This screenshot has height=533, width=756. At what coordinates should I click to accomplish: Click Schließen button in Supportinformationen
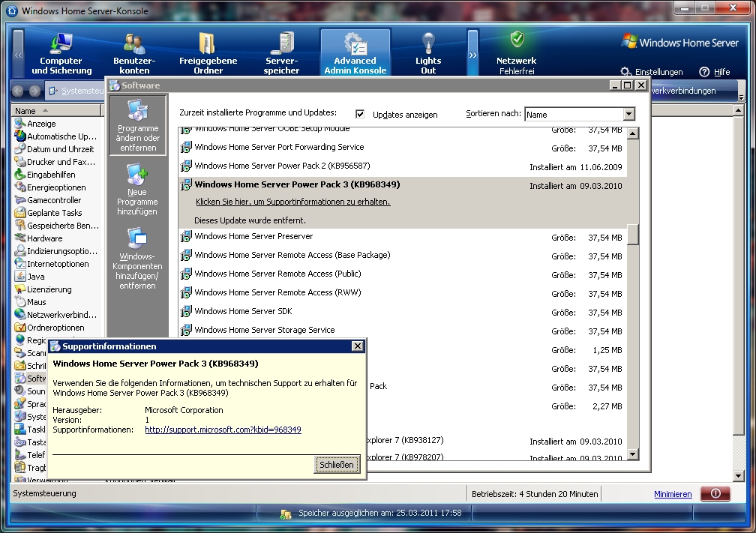pyautogui.click(x=337, y=465)
